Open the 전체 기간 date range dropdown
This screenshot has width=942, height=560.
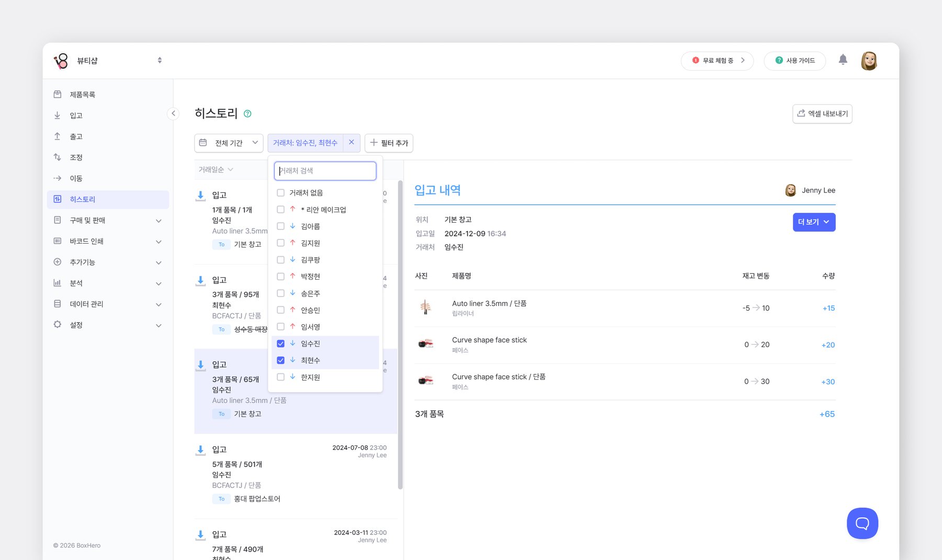coord(229,143)
